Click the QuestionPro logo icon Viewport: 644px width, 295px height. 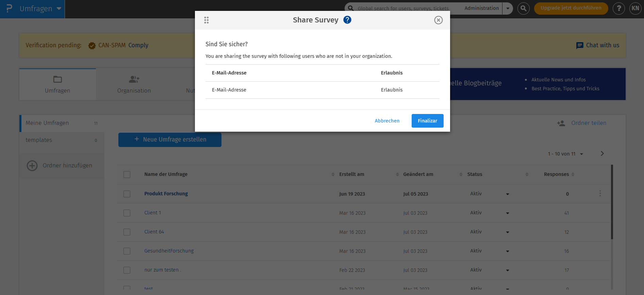9,8
